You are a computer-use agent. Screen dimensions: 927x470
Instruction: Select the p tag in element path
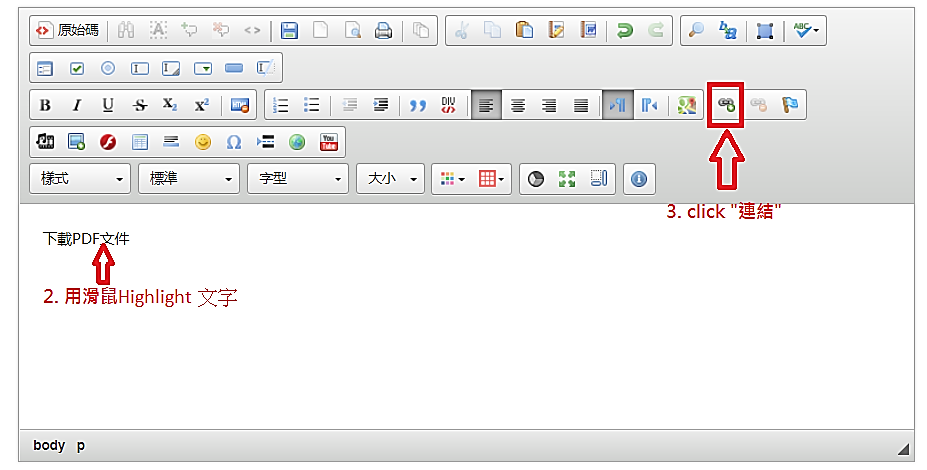(x=81, y=445)
